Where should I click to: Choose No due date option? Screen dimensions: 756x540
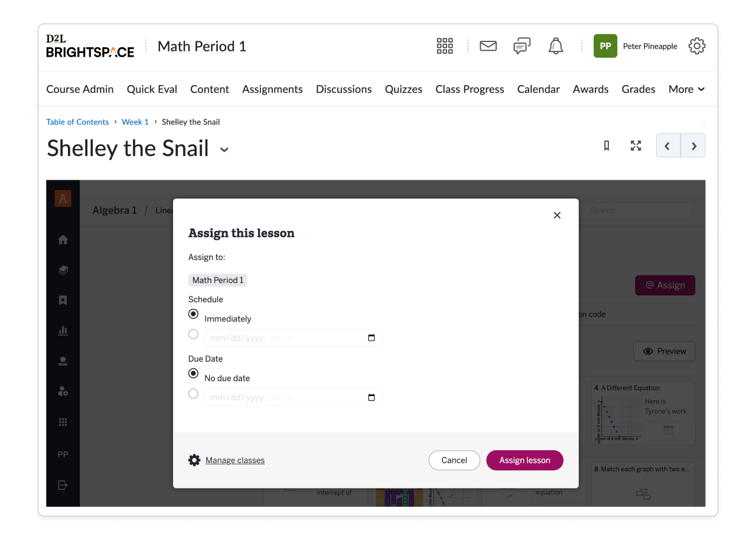click(193, 373)
